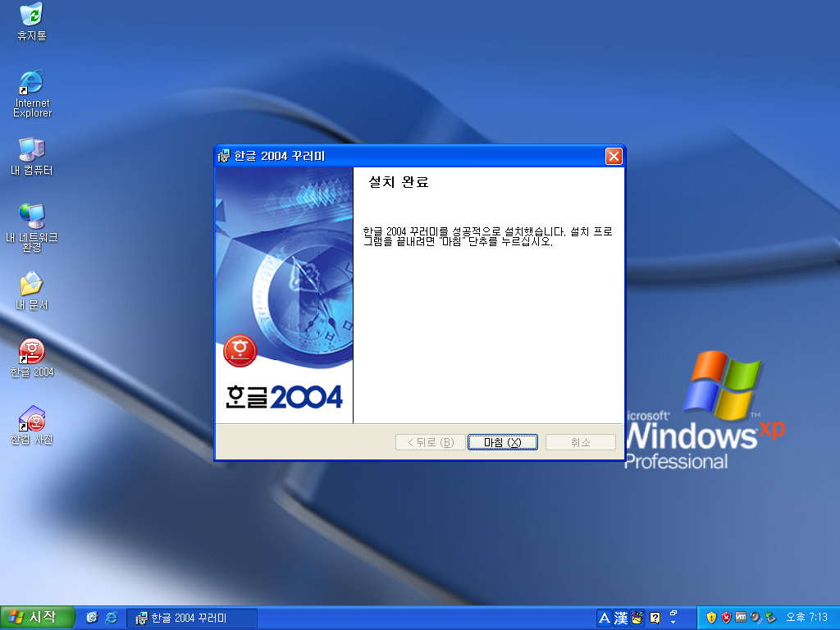This screenshot has width=840, height=630.
Task: Click the safely remove hardware tray icon
Action: 770,618
